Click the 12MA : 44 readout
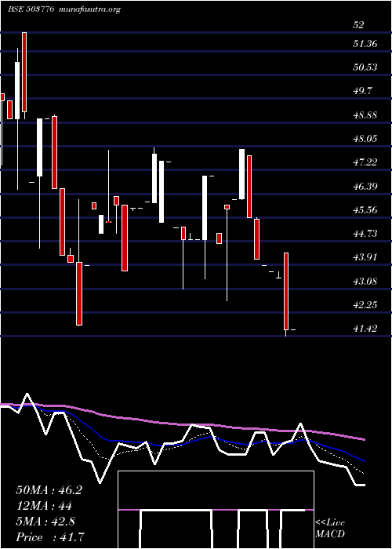Screen dimensions: 392x549 44,506
